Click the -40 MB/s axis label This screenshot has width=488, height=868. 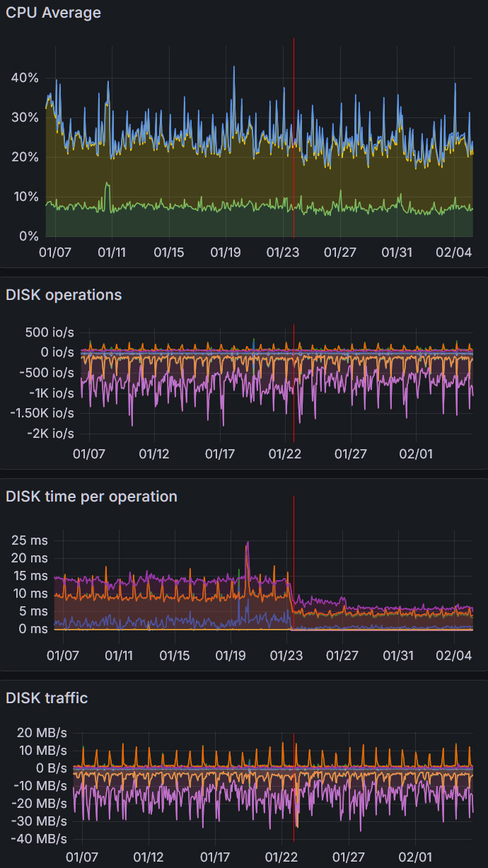(38, 838)
